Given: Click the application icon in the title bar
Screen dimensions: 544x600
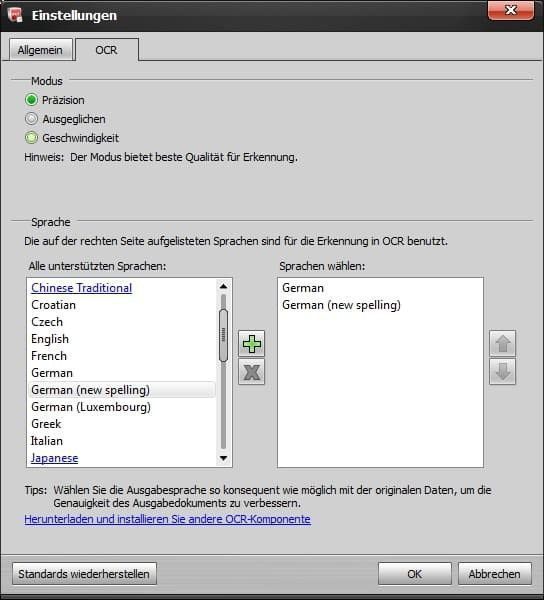Looking at the screenshot, I should coord(16,15).
